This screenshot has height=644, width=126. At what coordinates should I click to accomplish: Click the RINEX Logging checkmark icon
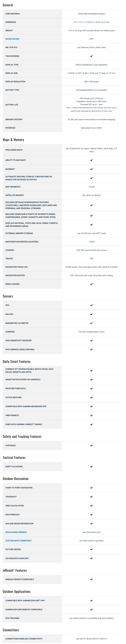91,284
